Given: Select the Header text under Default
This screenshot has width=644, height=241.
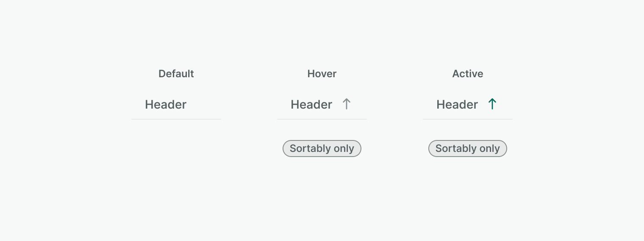Looking at the screenshot, I should 166,105.
